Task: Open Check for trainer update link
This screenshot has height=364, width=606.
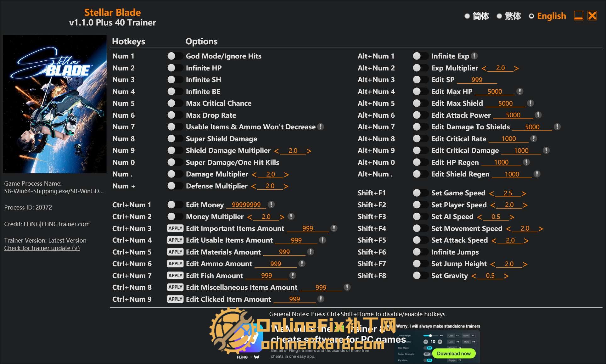Action: click(42, 248)
